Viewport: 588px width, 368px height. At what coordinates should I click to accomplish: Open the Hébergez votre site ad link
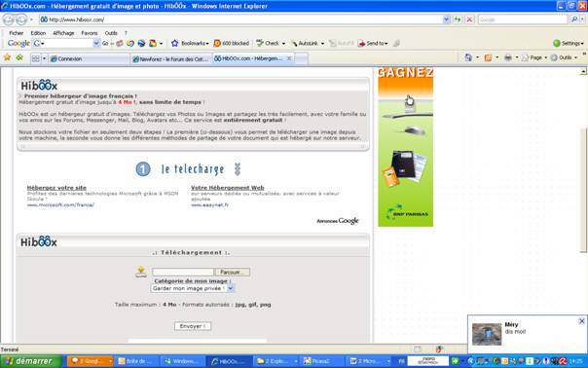[56, 188]
